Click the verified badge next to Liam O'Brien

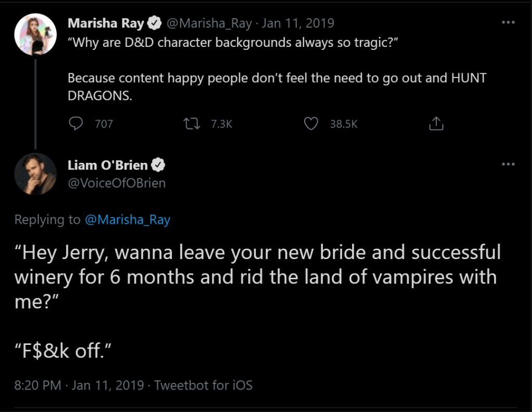[x=158, y=165]
